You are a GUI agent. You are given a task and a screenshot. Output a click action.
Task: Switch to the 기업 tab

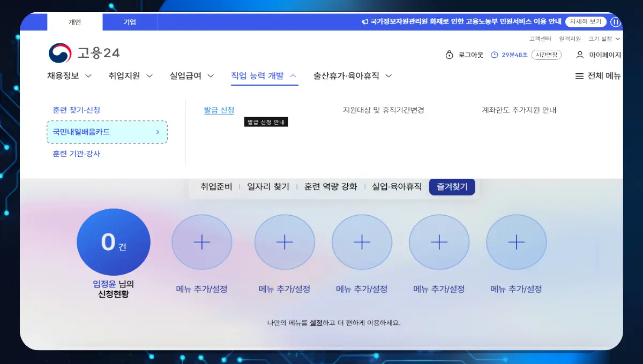coord(130,22)
